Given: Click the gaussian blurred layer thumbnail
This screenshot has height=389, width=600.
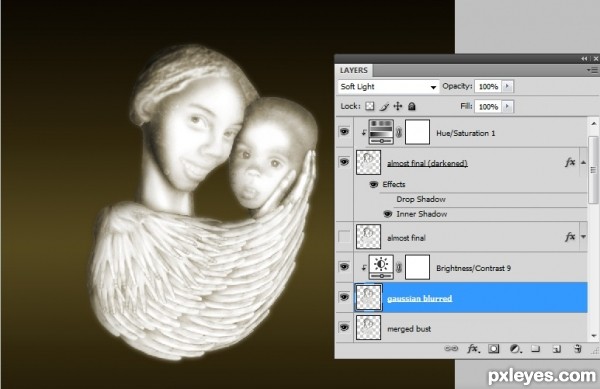Looking at the screenshot, I should 368,297.
